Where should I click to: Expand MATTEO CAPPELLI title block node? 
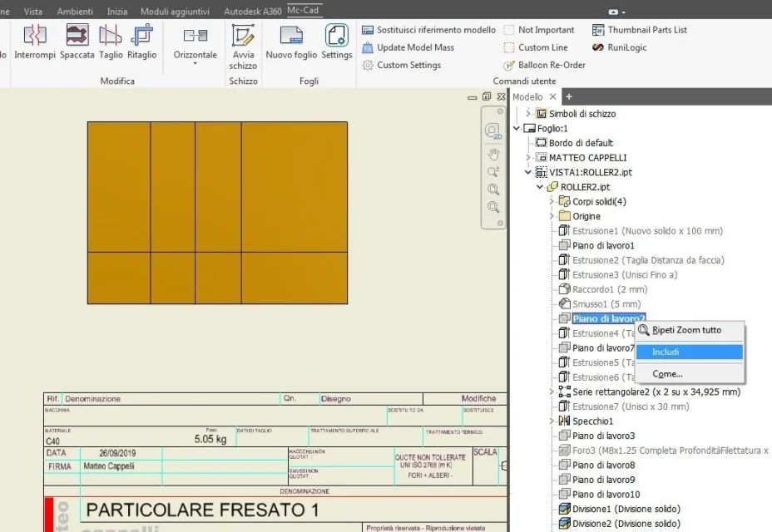(x=527, y=157)
